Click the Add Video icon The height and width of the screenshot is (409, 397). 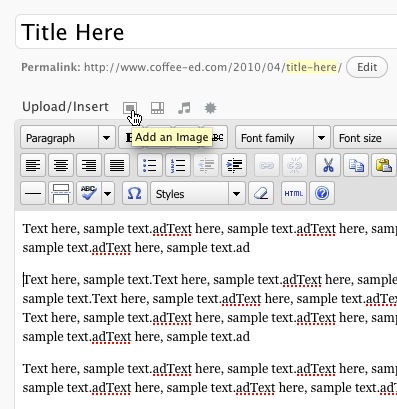[x=157, y=108]
